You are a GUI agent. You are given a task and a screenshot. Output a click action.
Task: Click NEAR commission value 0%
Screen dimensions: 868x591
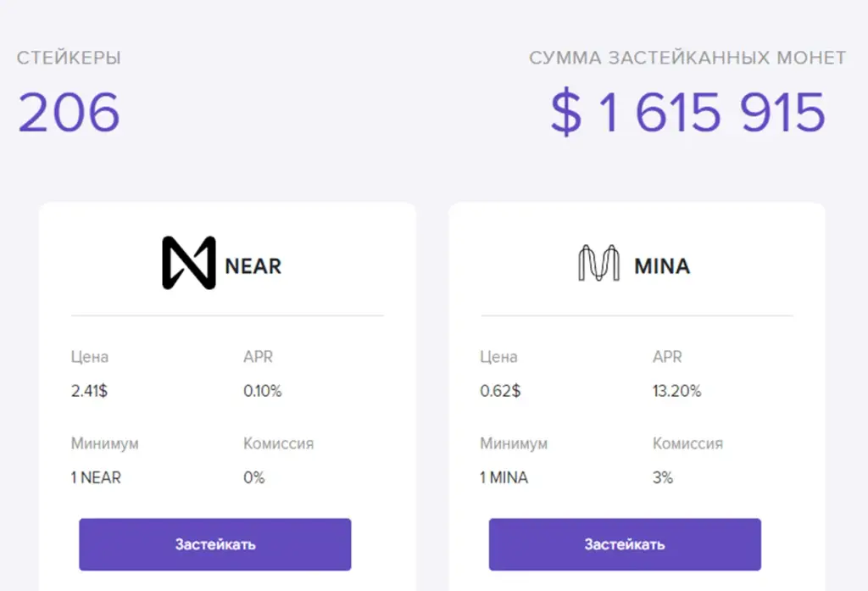(254, 477)
